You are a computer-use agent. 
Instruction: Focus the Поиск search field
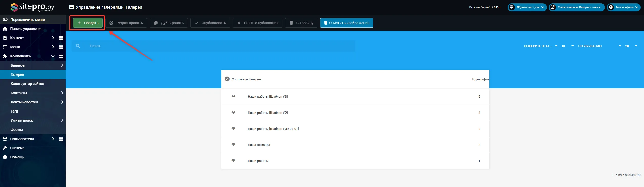point(219,46)
